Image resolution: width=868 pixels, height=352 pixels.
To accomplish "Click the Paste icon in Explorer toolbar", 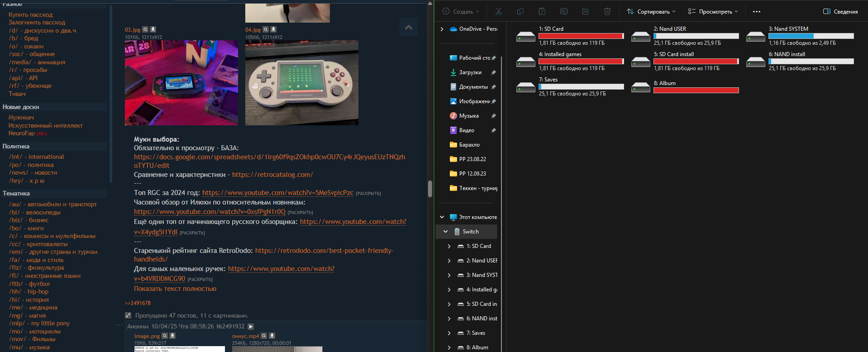I will 542,11.
